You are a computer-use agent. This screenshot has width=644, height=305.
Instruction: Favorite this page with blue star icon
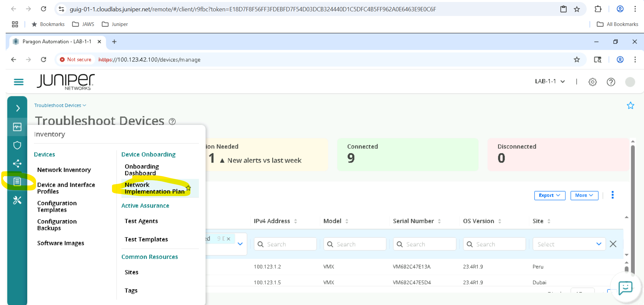(630, 106)
